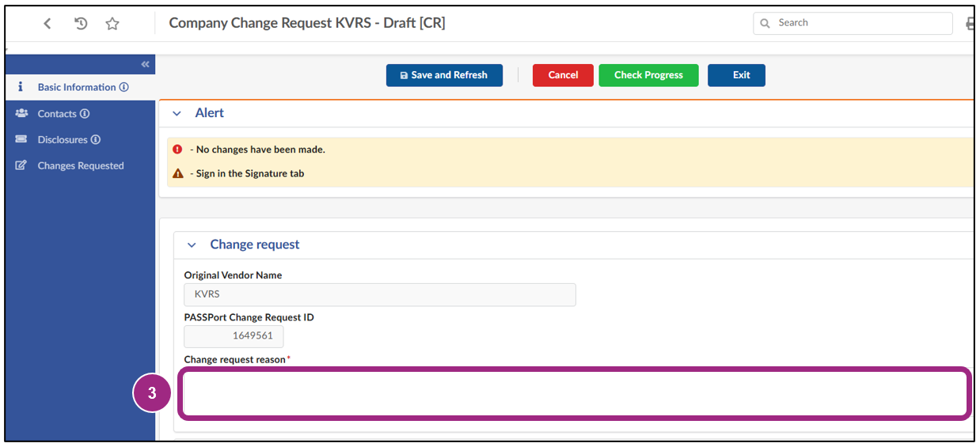Open the history clock icon
Viewport: 980px width, 447px height.
(x=80, y=24)
